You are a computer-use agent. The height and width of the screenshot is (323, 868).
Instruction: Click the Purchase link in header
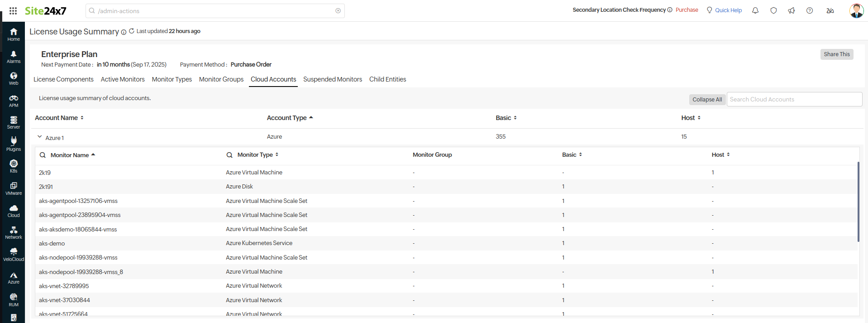coord(687,10)
